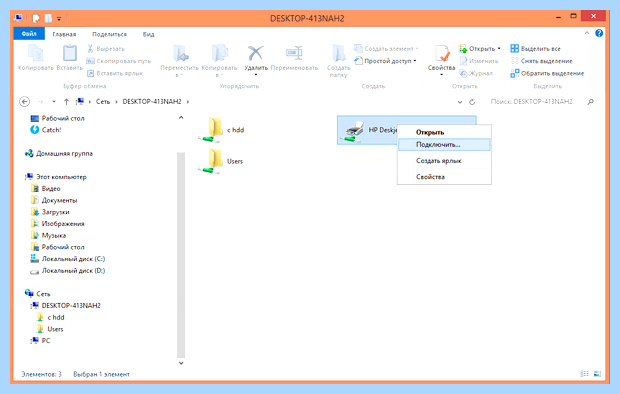Select Этот компьютер in navigation pane
This screenshot has width=620, height=394.
[56, 177]
